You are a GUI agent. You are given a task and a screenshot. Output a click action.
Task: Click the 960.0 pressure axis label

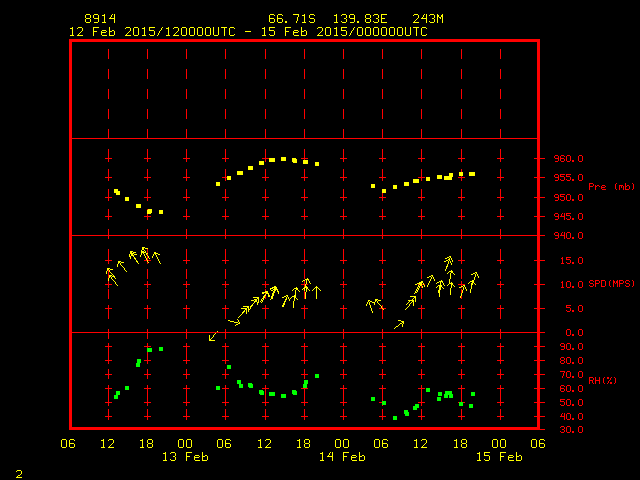[x=569, y=158]
